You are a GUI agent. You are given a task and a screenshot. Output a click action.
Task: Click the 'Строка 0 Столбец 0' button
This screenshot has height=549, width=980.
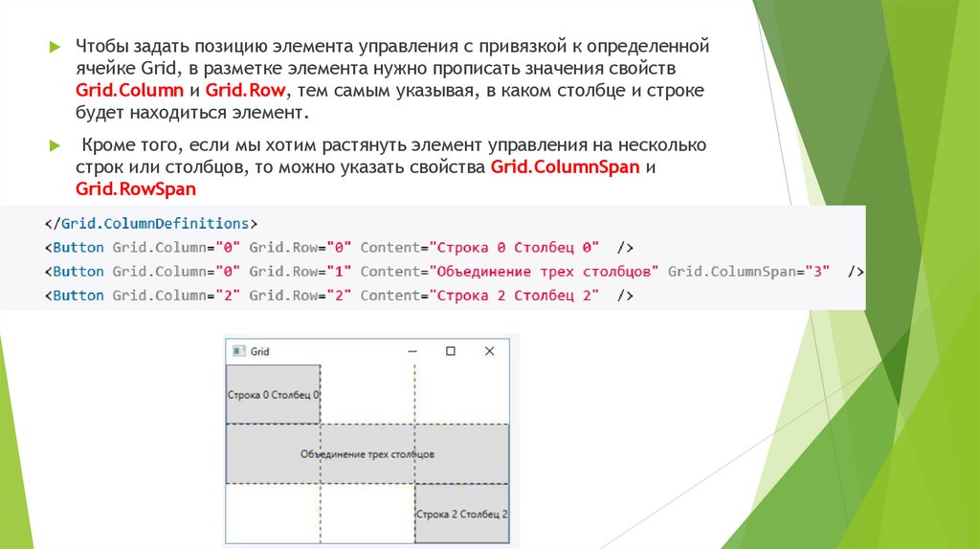[273, 394]
